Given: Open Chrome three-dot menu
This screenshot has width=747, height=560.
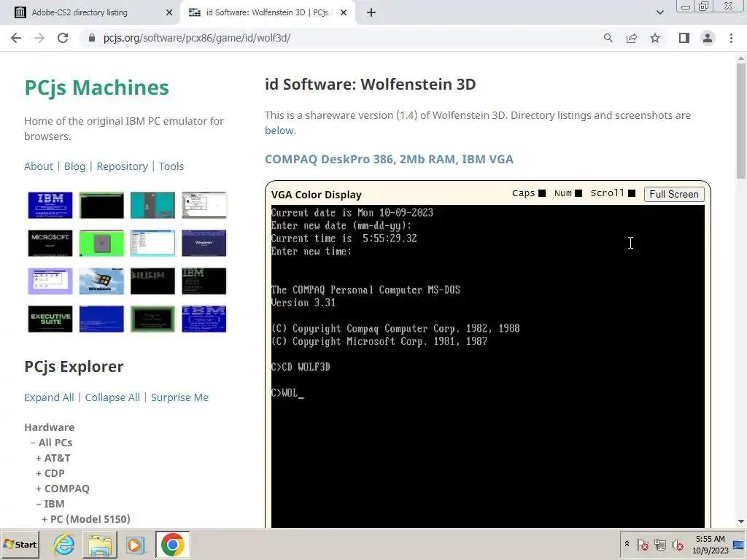Looking at the screenshot, I should (731, 38).
